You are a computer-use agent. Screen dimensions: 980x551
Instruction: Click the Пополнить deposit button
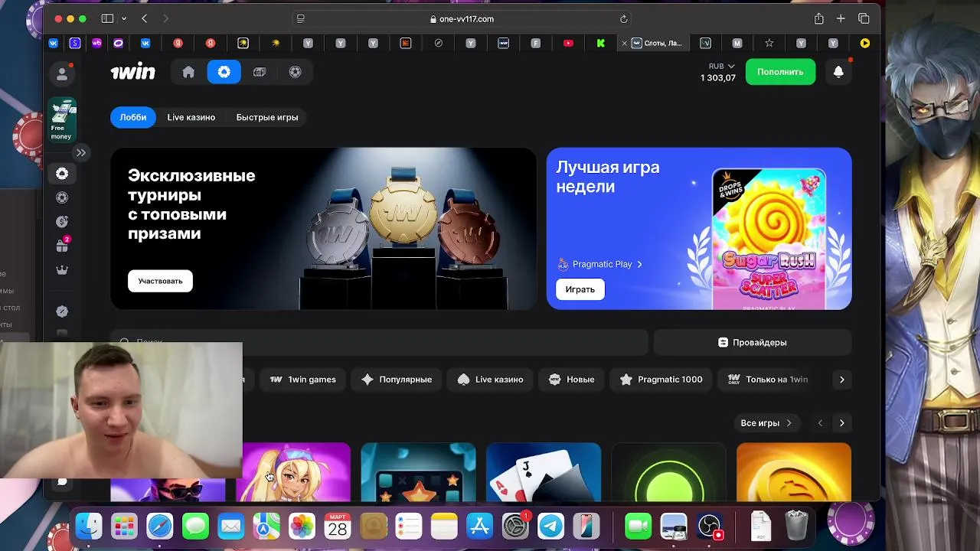[780, 72]
